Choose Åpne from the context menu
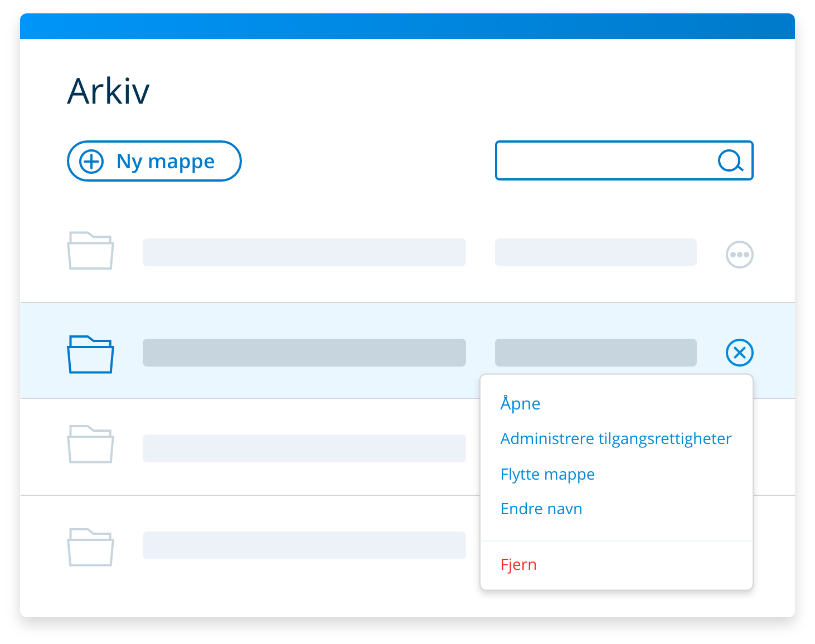 (x=520, y=403)
